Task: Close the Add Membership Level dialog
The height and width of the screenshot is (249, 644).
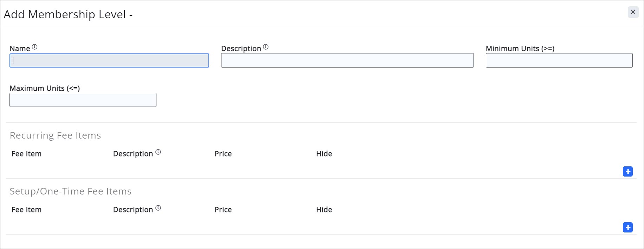Action: pyautogui.click(x=633, y=12)
